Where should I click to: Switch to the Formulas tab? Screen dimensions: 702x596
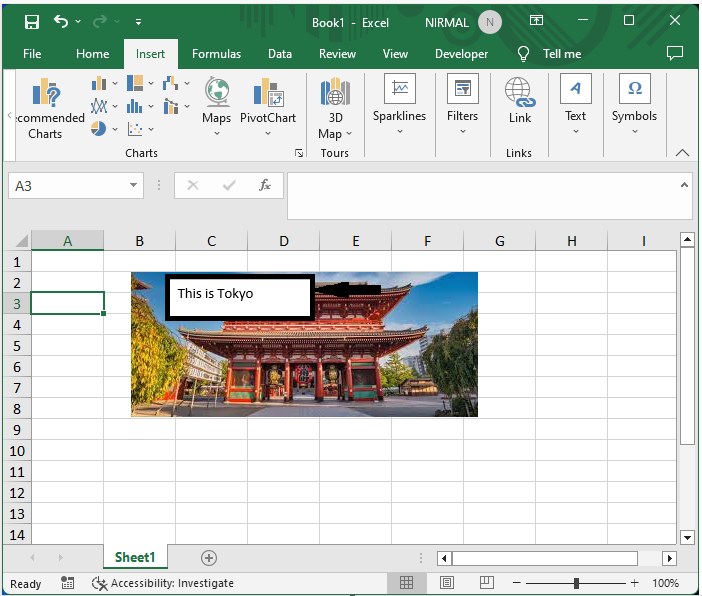coord(216,54)
